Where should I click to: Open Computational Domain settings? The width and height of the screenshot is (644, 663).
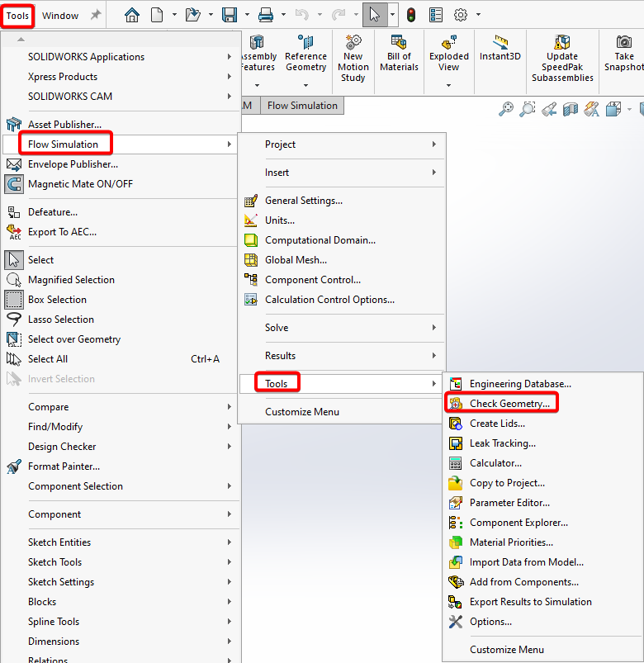click(340, 240)
